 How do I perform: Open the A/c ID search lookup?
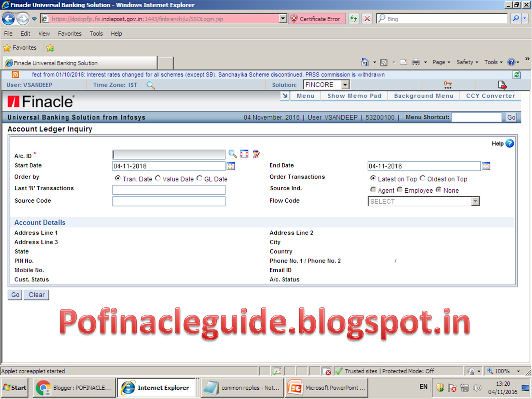pos(233,154)
